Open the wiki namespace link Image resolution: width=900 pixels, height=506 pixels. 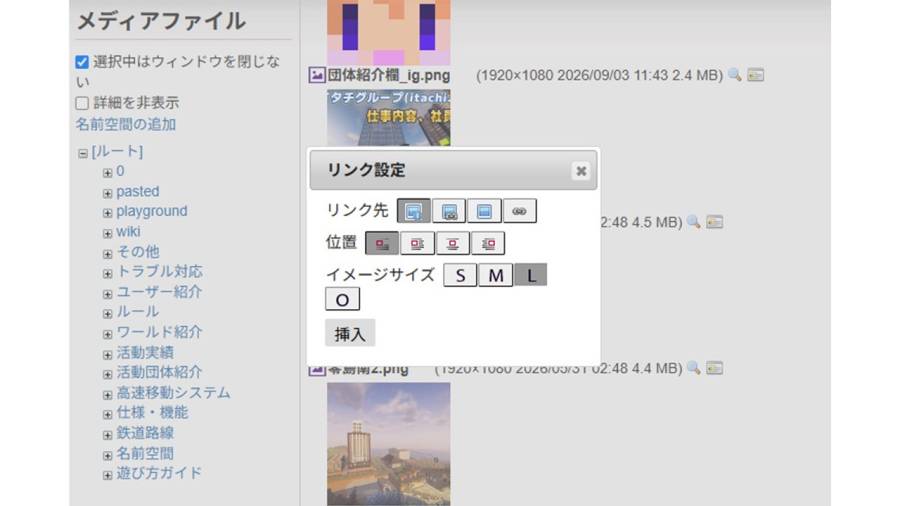[x=128, y=232]
